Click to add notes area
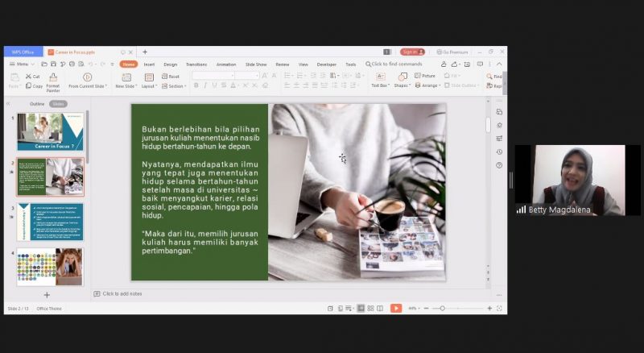This screenshot has width=644, height=353. tap(122, 293)
